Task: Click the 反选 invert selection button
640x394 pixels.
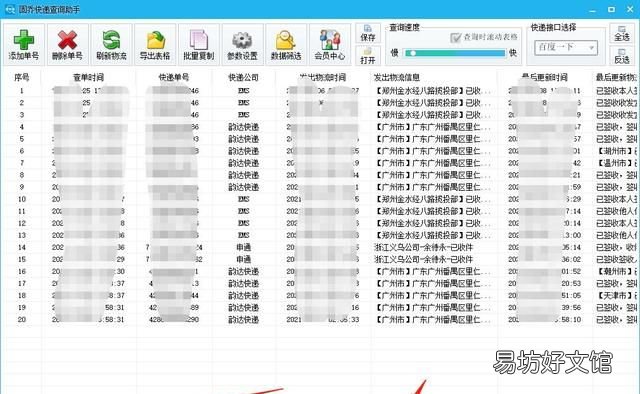Action: [x=622, y=56]
